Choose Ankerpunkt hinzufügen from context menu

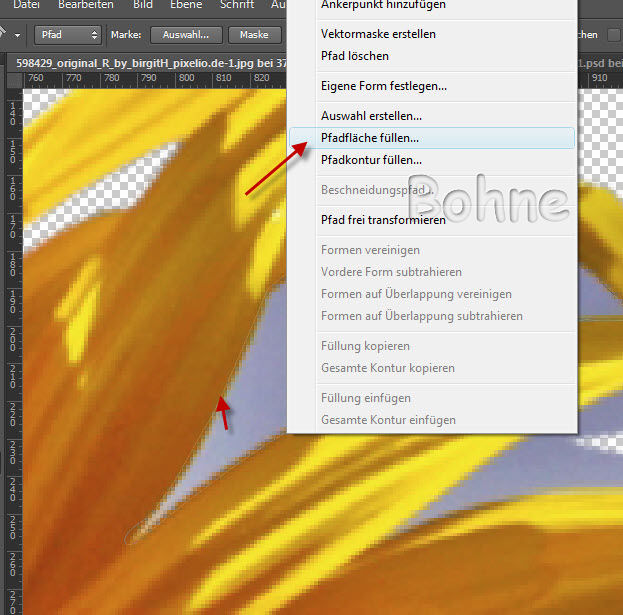[383, 6]
